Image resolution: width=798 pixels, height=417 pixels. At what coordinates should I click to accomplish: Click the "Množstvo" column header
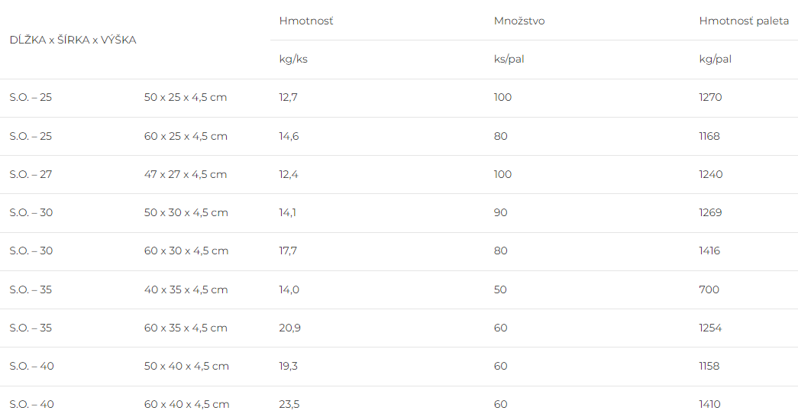tap(519, 20)
